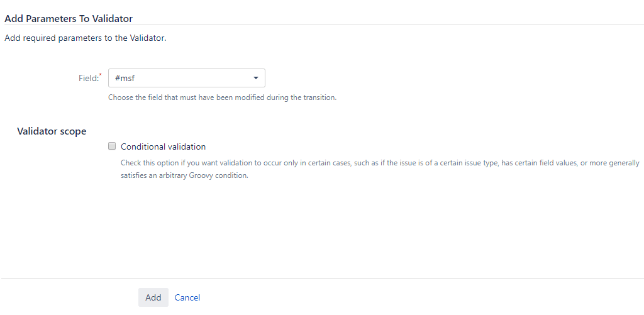
Task: Open the Field dropdown showing #msf
Action: coord(186,78)
